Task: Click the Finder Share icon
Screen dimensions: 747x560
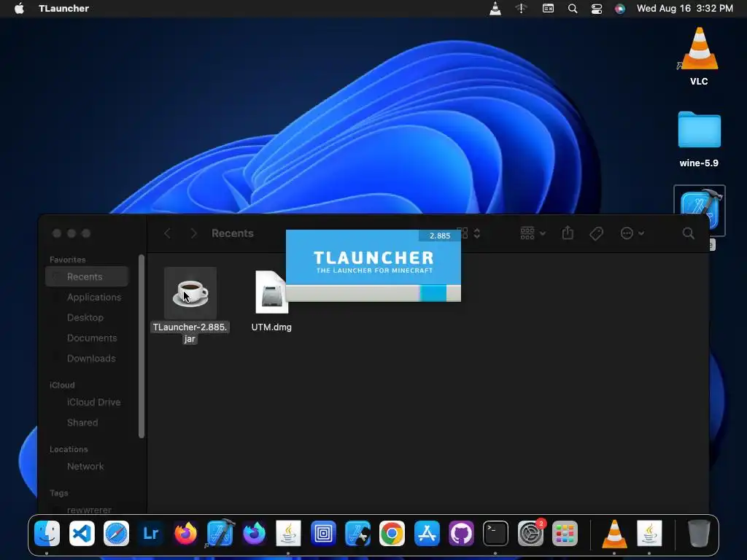Action: [x=568, y=233]
